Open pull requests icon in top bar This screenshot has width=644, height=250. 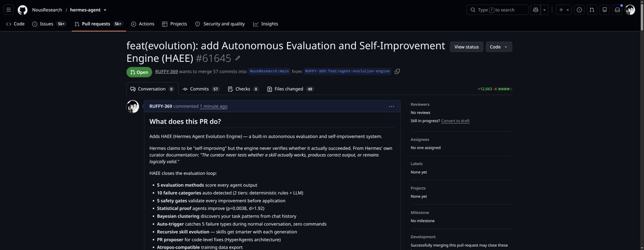tap(592, 10)
